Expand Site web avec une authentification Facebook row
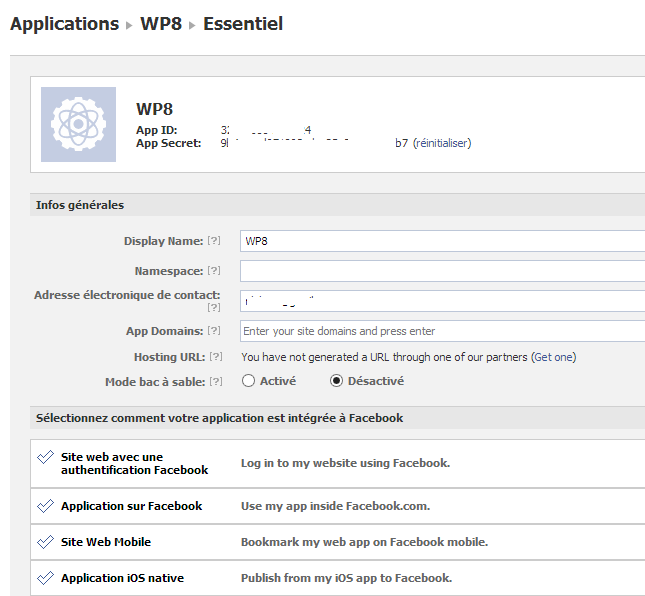 click(338, 464)
